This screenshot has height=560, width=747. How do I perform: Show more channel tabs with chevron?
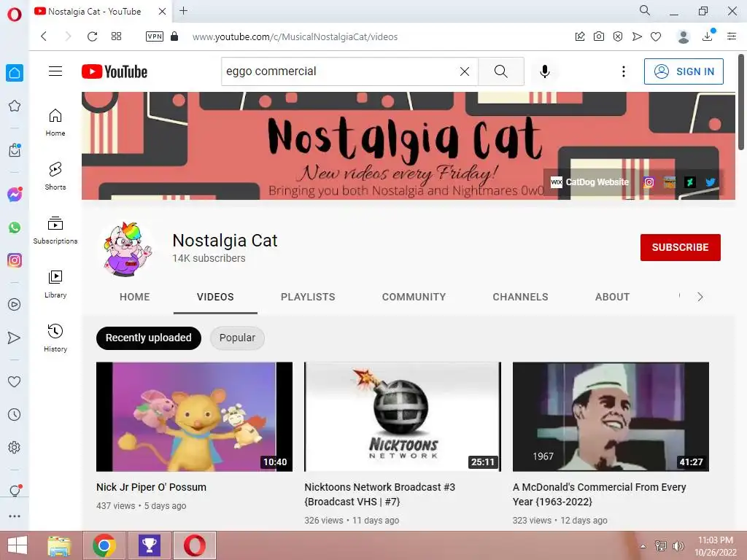pos(700,297)
